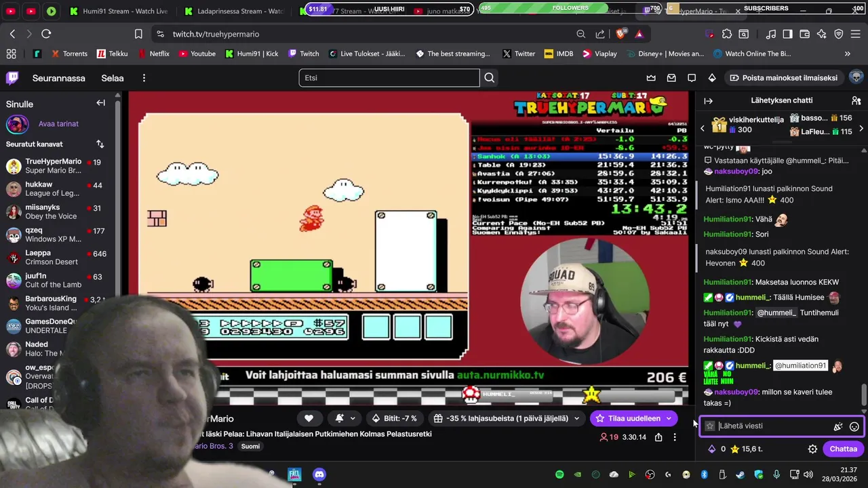Open the emote picker smiley icon
The image size is (868, 488).
point(854,426)
